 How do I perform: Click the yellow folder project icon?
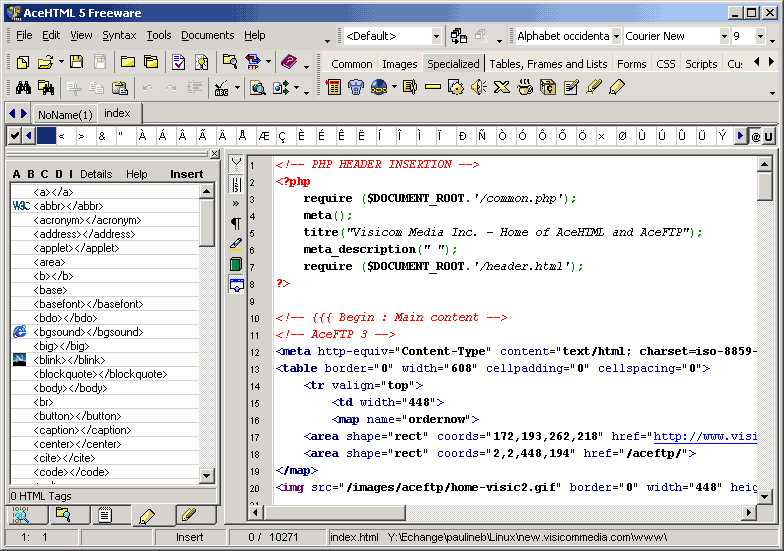(x=128, y=62)
